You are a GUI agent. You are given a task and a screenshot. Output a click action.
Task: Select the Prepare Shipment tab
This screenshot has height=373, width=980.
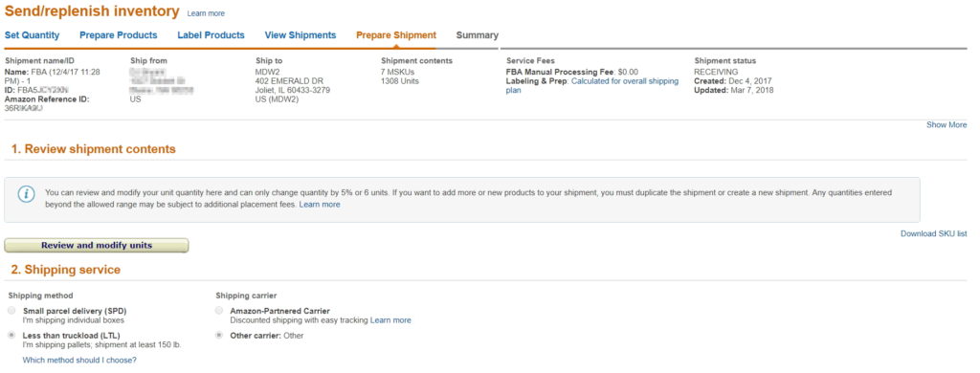point(396,35)
